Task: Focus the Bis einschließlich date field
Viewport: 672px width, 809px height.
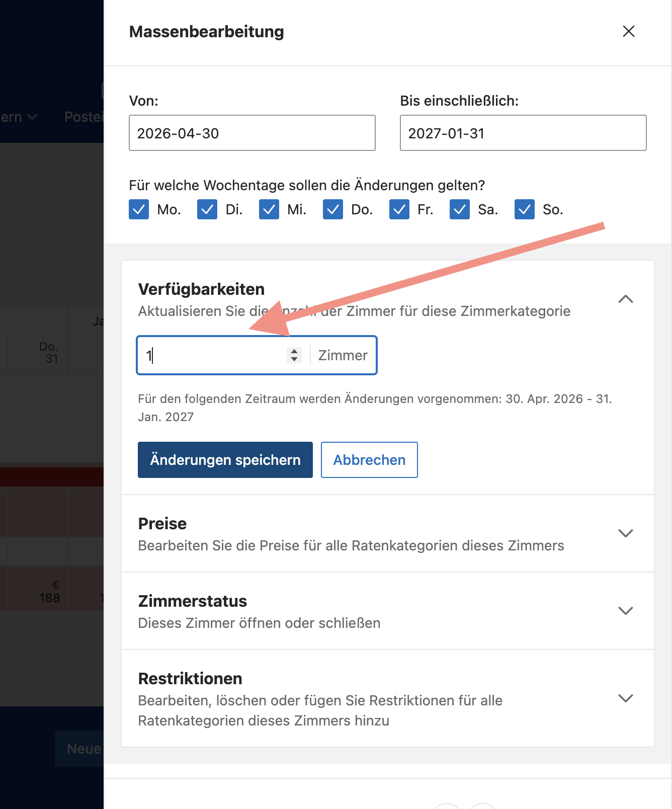Action: coord(523,133)
